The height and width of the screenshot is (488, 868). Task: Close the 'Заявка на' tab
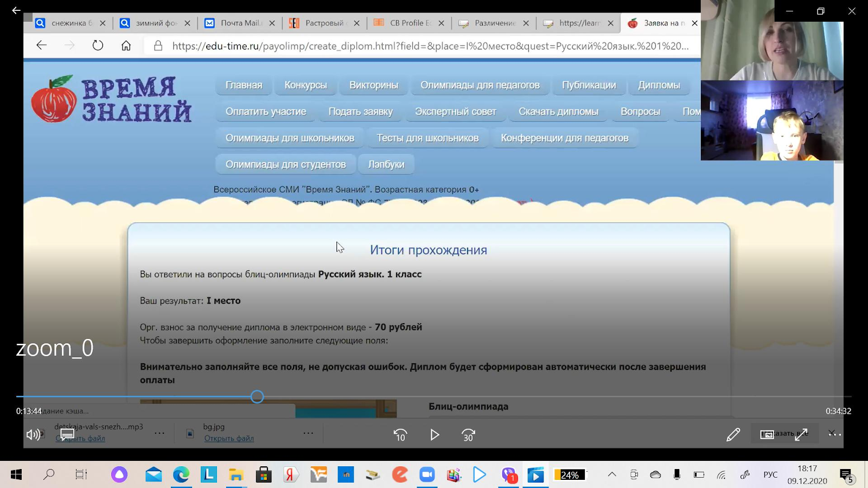tap(694, 23)
